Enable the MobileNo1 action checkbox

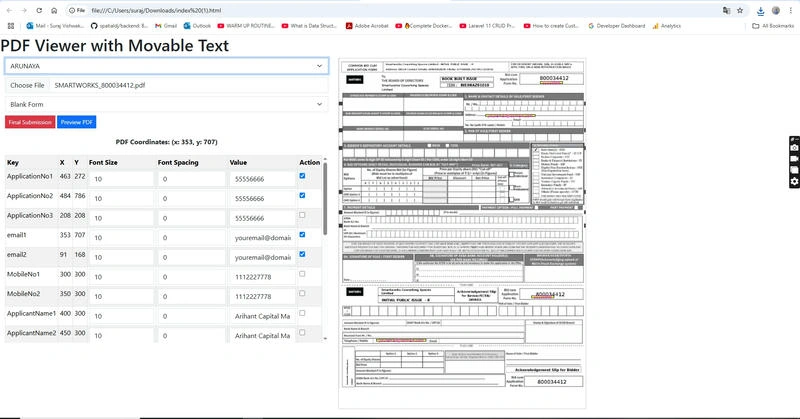(302, 274)
